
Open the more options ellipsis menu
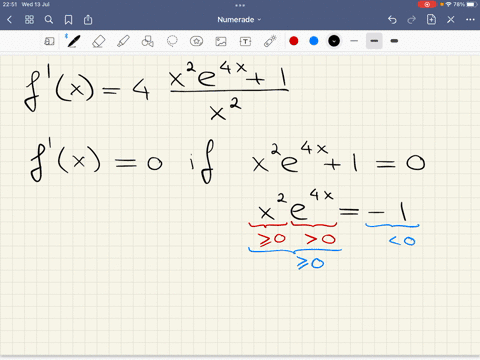(470, 20)
